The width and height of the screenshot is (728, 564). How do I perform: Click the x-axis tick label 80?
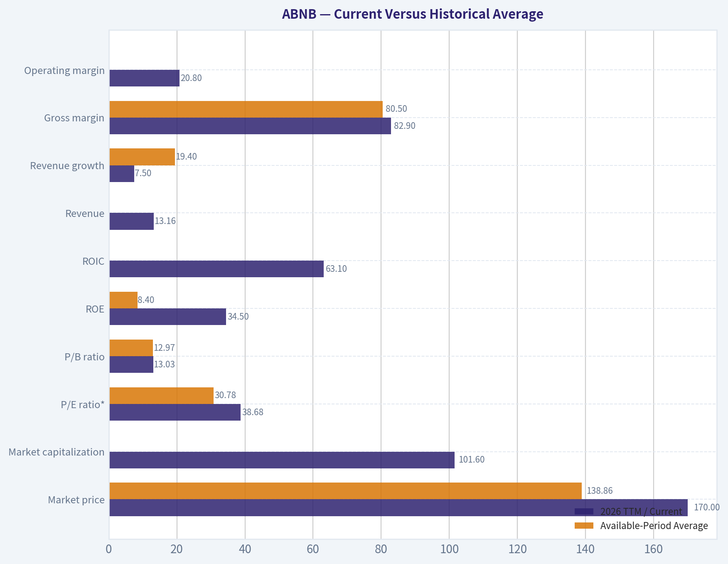(381, 550)
